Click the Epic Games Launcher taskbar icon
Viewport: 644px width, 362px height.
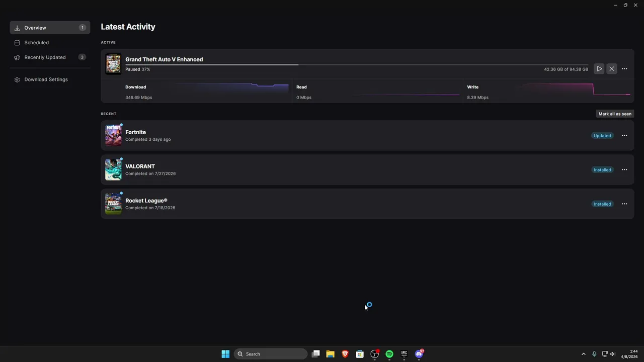point(404,354)
